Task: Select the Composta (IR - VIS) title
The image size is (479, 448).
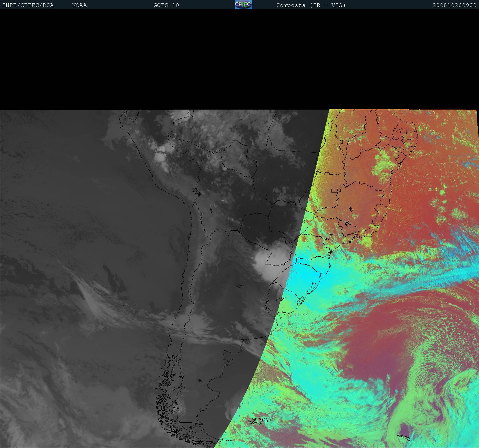Action: [x=311, y=5]
